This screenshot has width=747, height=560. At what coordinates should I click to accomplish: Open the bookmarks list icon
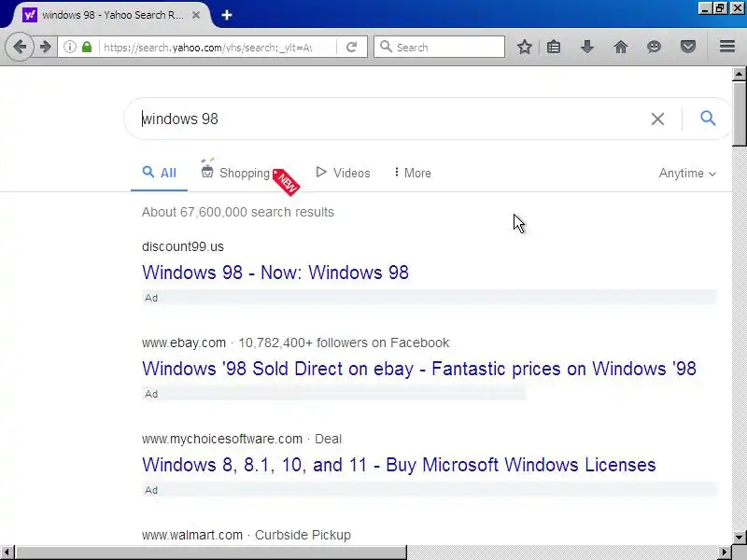[x=554, y=47]
